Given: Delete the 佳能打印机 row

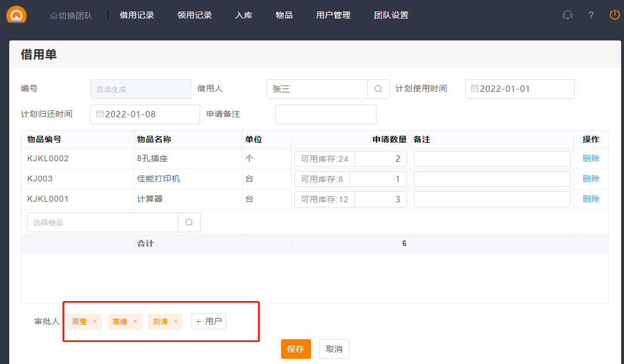Looking at the screenshot, I should click(590, 179).
